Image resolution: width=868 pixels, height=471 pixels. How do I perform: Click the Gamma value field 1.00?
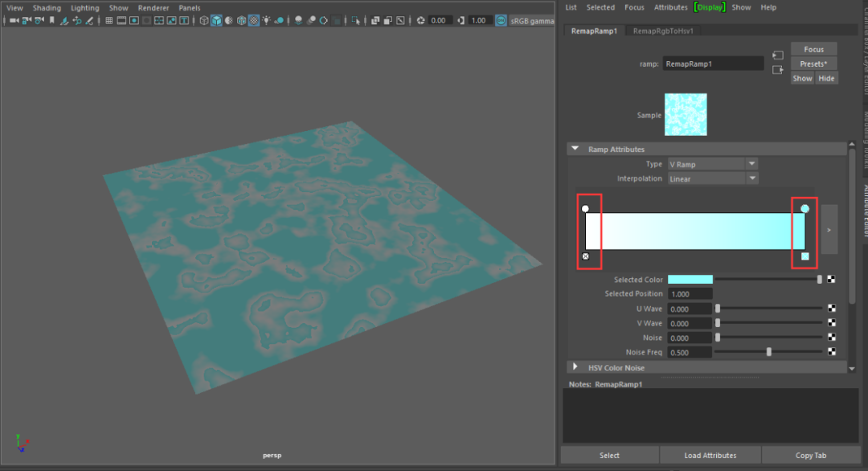pos(479,20)
